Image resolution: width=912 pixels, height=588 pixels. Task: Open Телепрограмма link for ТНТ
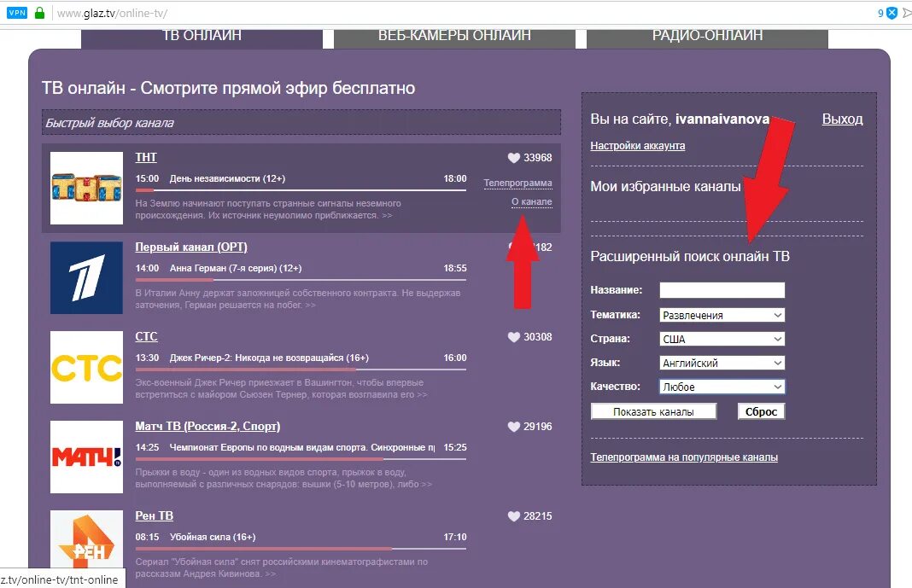(x=517, y=183)
